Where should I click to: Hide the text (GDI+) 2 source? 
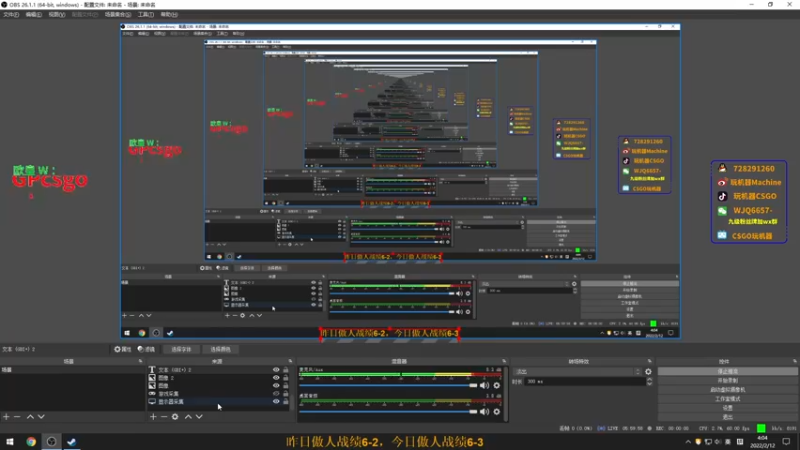pyautogui.click(x=276, y=370)
